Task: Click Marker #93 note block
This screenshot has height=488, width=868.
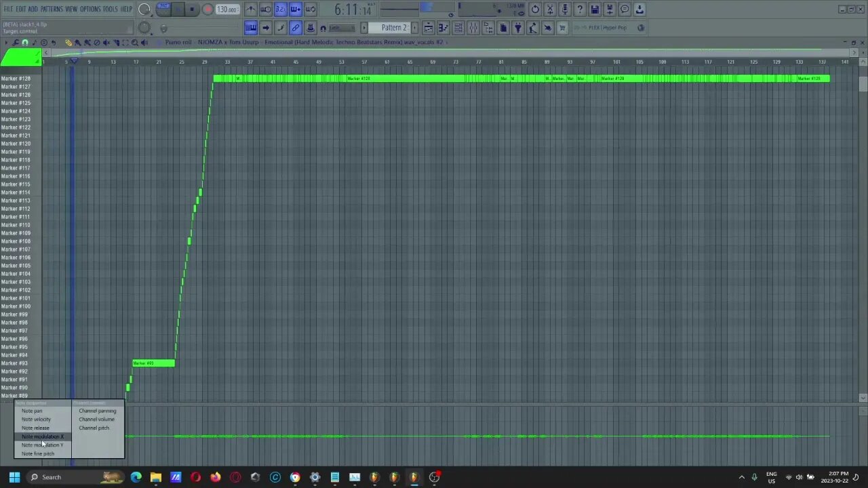Action: 154,363
